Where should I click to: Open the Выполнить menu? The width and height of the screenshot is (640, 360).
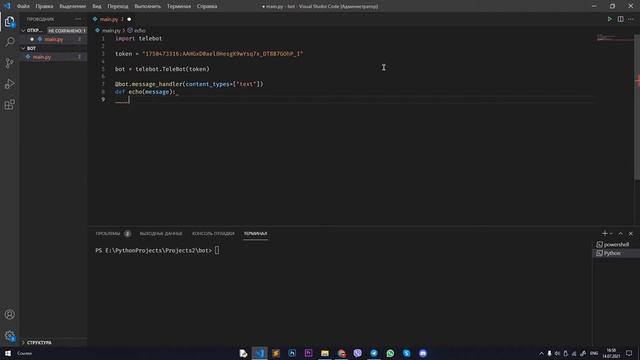[x=147, y=6]
